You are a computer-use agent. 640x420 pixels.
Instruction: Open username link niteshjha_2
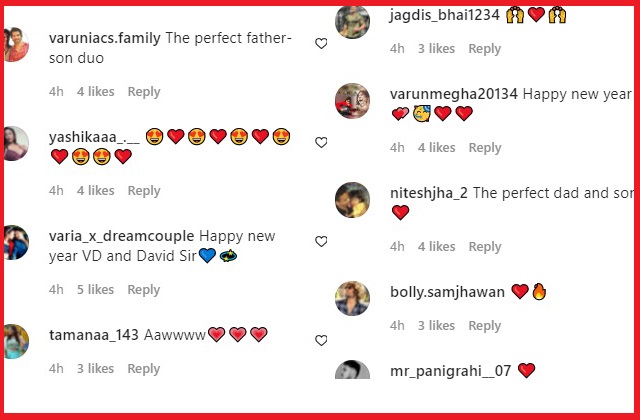[x=429, y=193]
